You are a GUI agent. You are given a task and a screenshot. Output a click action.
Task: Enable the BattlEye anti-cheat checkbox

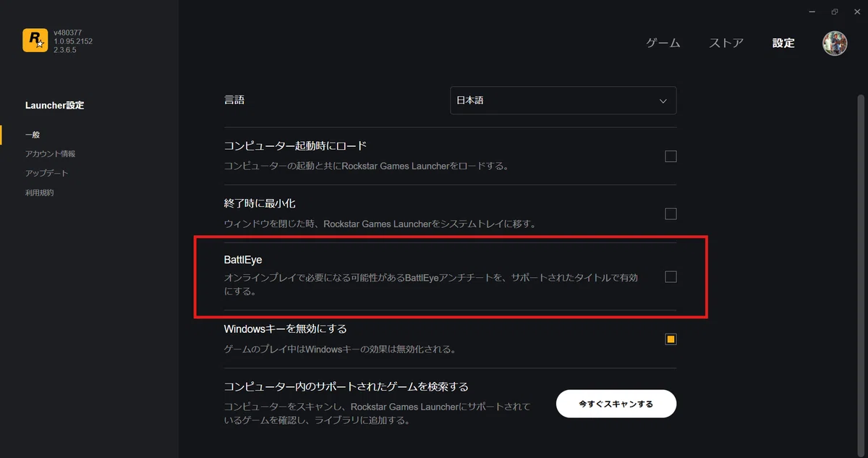coord(671,276)
